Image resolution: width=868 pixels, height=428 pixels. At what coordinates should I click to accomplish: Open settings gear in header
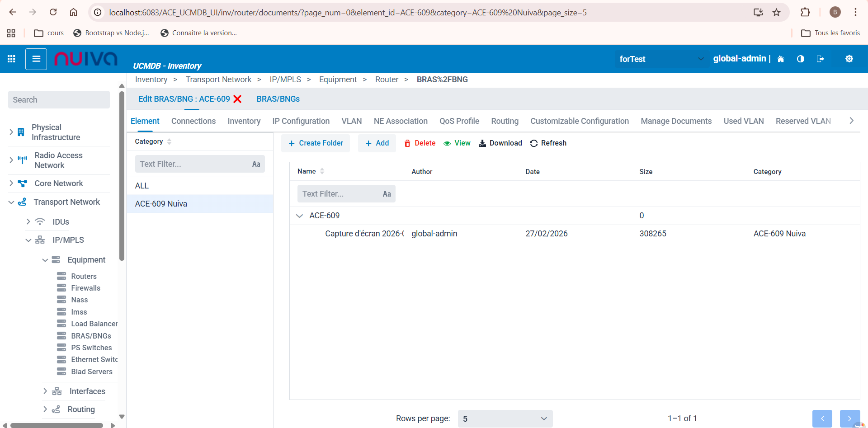point(849,59)
